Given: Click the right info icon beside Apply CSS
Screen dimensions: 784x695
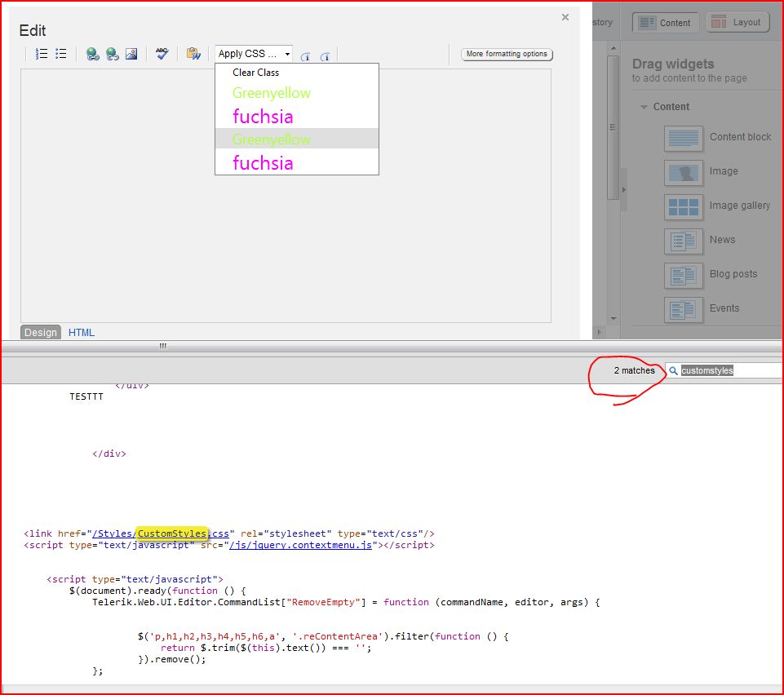Looking at the screenshot, I should coord(325,56).
